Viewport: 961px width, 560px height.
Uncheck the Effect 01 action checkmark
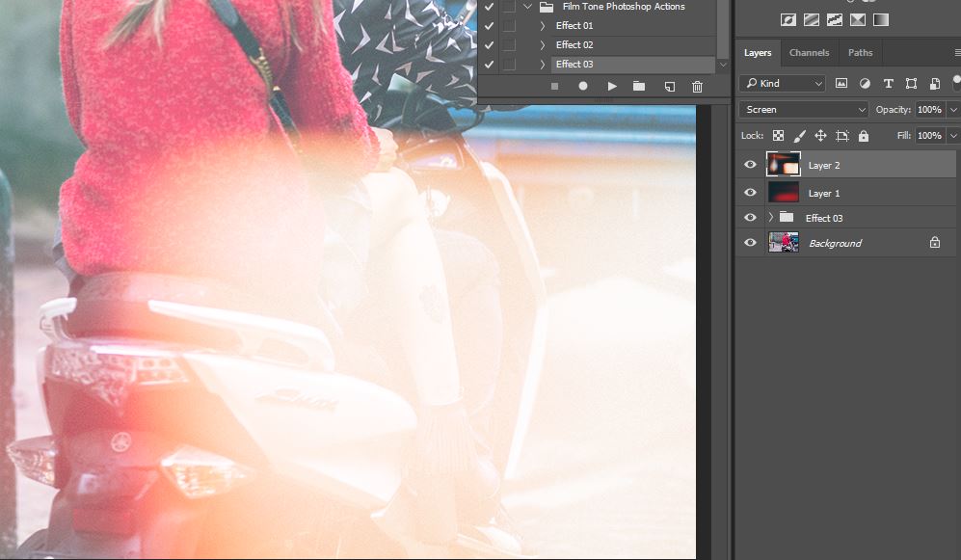[x=490, y=26]
